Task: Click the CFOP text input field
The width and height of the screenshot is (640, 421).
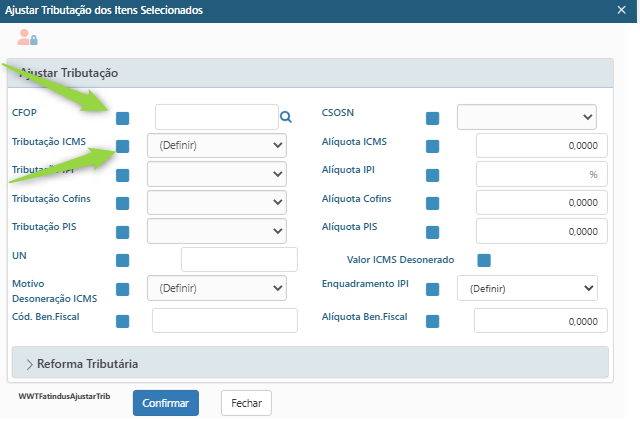Action: (215, 117)
